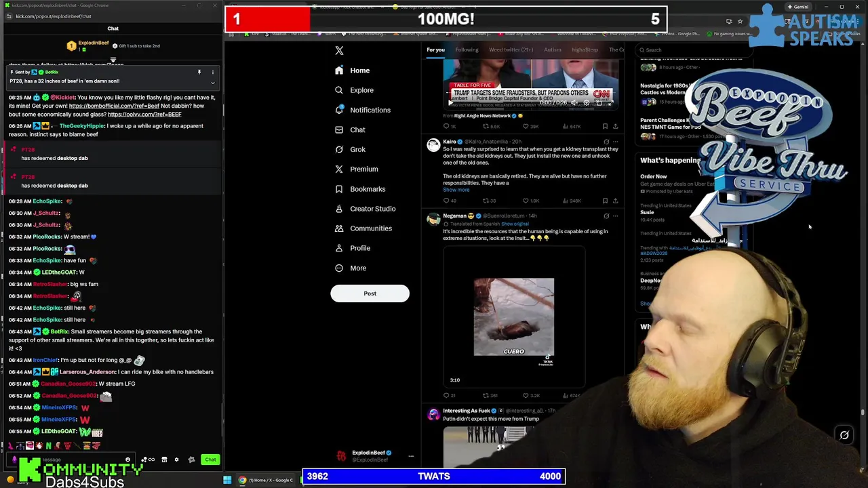
Task: Switch to the For you tab
Action: pyautogui.click(x=435, y=49)
